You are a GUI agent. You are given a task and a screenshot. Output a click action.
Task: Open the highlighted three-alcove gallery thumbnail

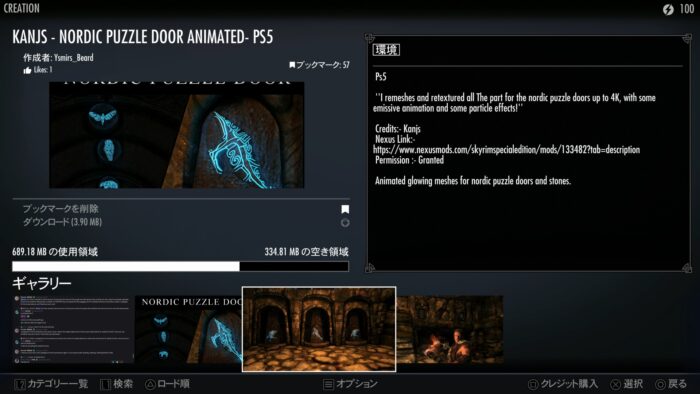[319, 329]
